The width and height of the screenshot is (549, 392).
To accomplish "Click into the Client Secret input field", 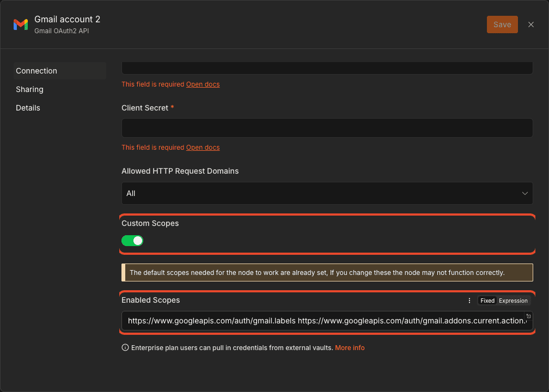I will tap(327, 128).
